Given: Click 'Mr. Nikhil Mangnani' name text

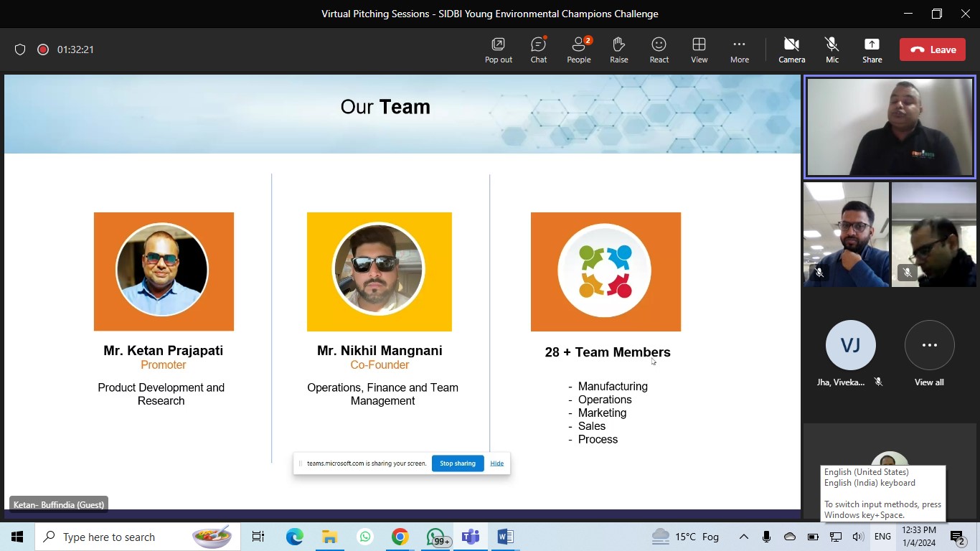Looking at the screenshot, I should 380,351.
